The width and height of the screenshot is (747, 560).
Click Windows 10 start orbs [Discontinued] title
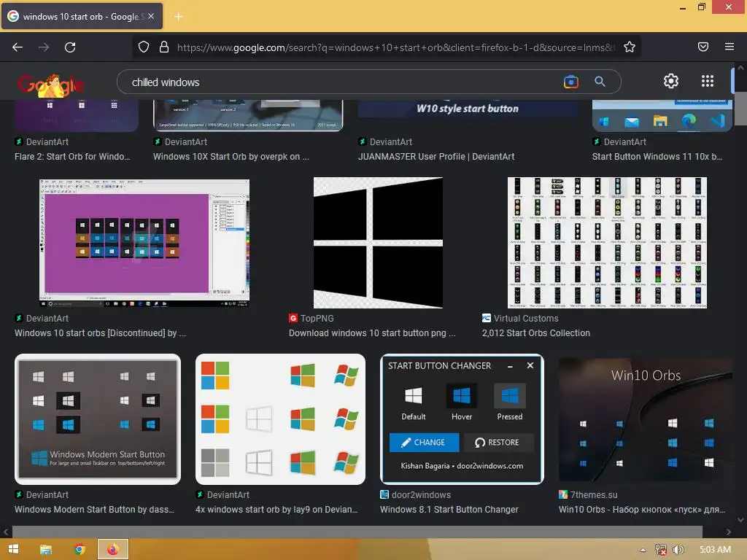(101, 333)
